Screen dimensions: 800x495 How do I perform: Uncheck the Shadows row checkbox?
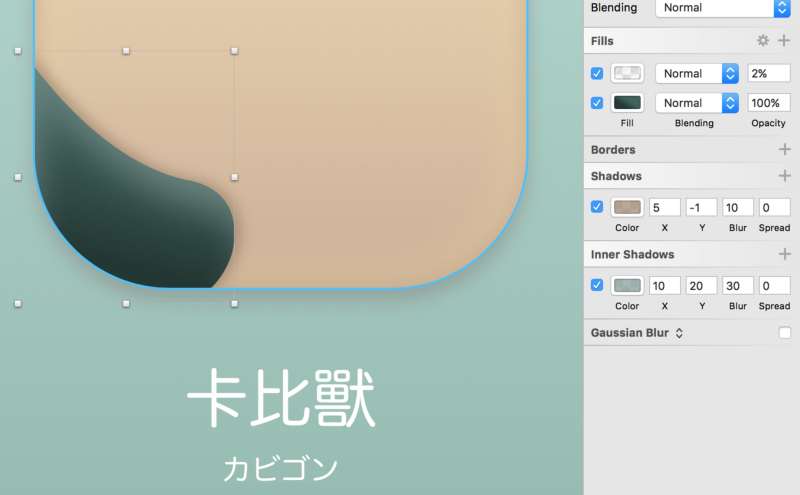[x=597, y=207]
